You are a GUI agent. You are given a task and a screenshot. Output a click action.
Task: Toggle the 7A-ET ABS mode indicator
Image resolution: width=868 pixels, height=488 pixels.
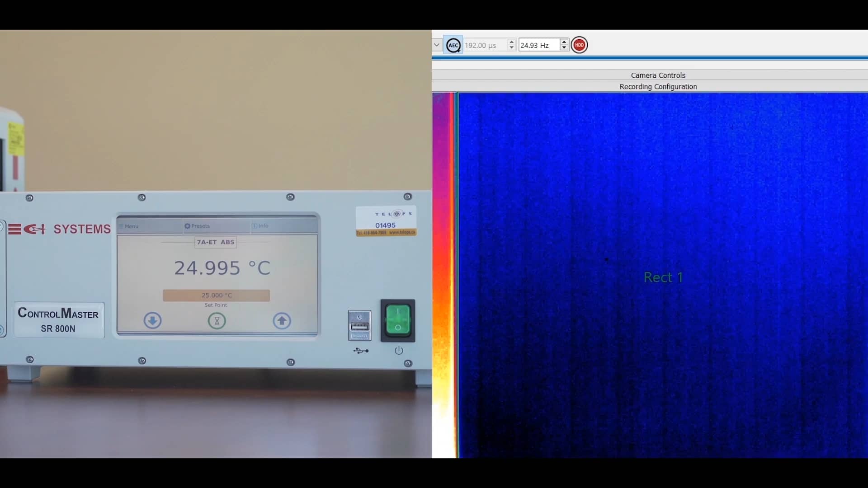coord(216,243)
